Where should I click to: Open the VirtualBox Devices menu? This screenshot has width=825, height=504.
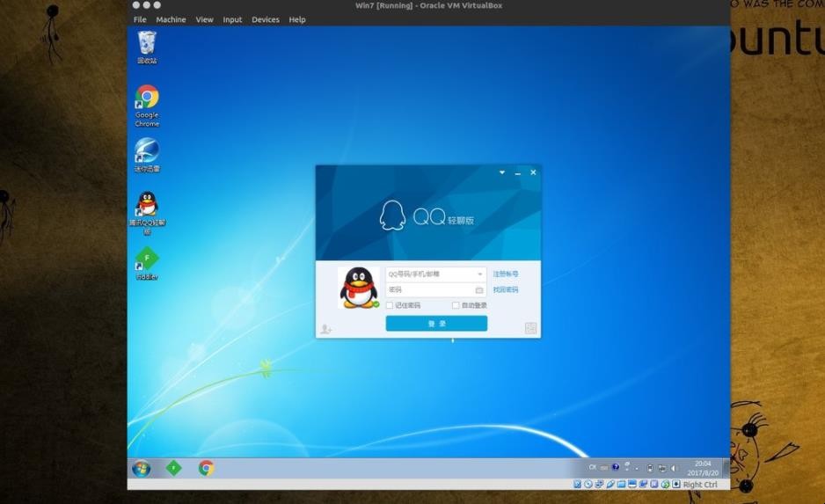(x=266, y=19)
